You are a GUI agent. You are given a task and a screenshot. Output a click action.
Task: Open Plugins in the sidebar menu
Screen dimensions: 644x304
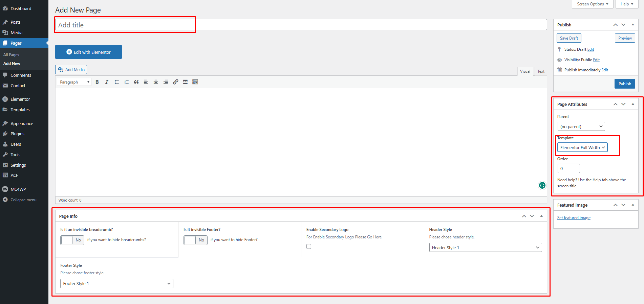(x=17, y=134)
